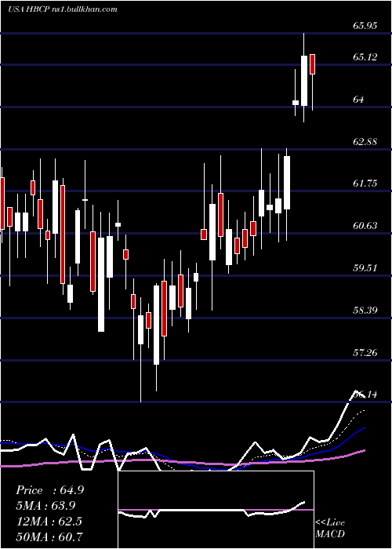Viewport: 392px width, 549px height.
Task: Click the 64 price level label
Action: [x=358, y=99]
